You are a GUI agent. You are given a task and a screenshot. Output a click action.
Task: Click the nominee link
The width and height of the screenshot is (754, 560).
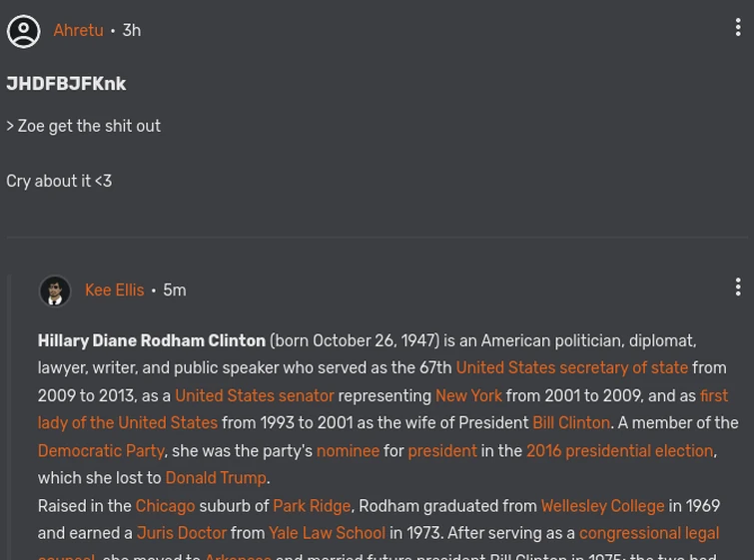coord(348,451)
